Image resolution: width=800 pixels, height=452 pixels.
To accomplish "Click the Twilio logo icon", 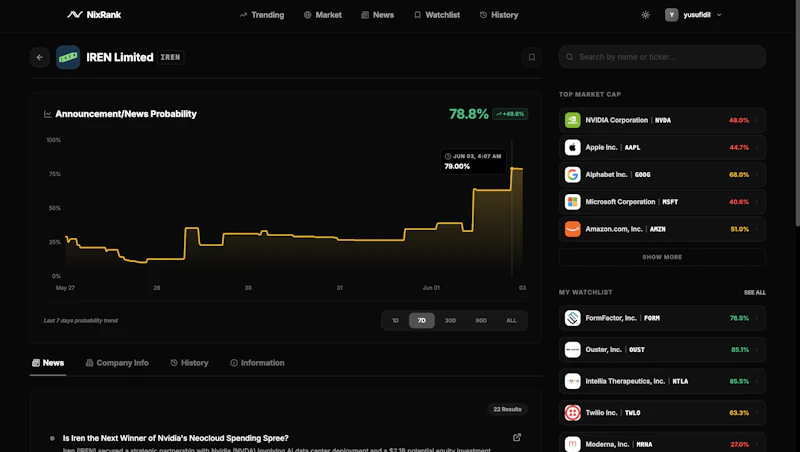I will [x=572, y=413].
